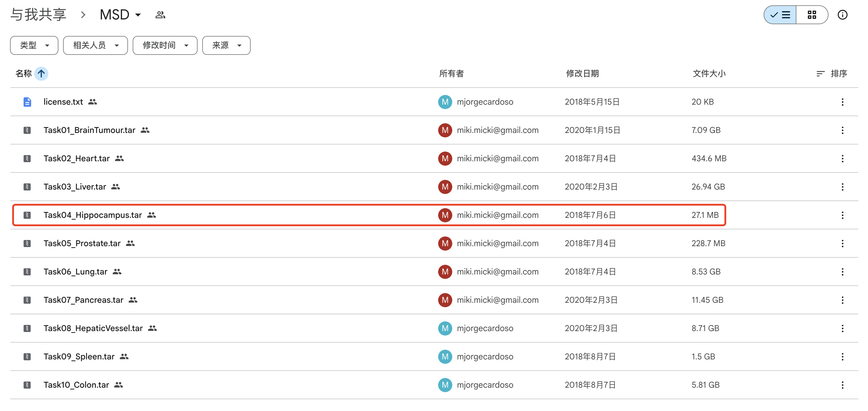Switch to list layout view

tap(780, 15)
